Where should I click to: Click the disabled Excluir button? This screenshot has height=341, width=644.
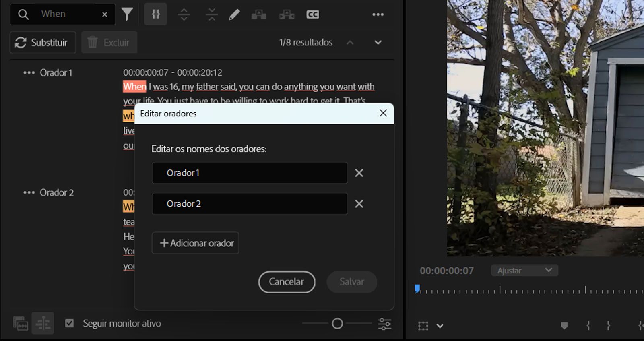click(109, 42)
